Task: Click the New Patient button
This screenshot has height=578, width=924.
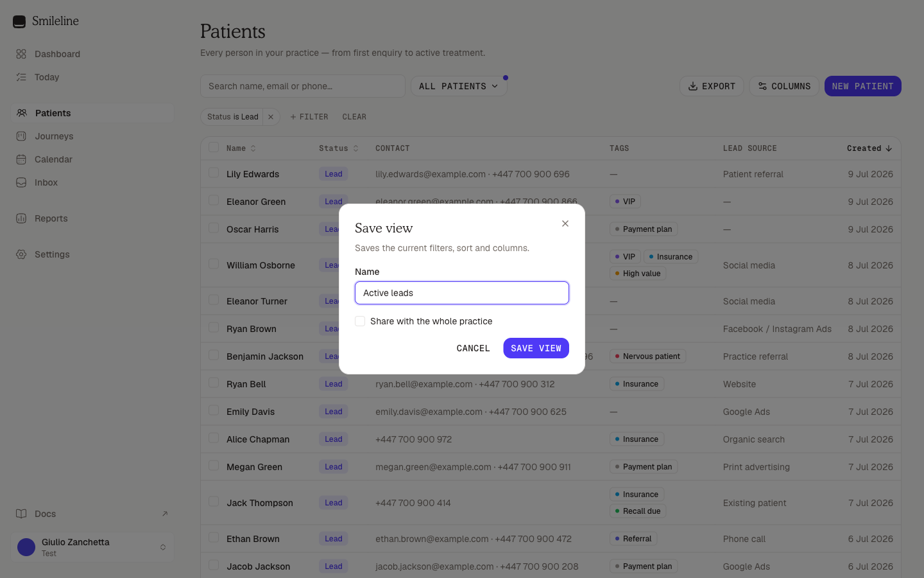Action: point(862,86)
